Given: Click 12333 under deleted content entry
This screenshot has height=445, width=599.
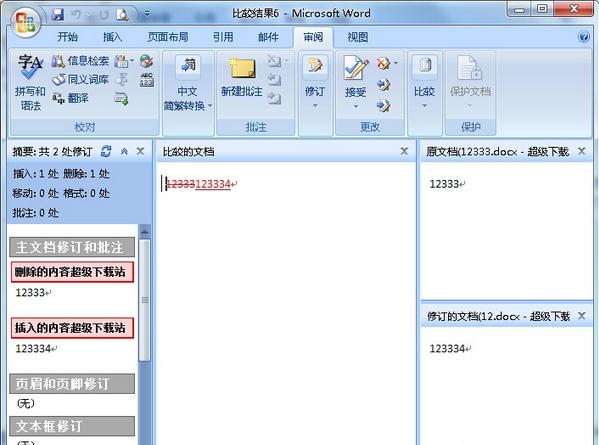Looking at the screenshot, I should (x=30, y=293).
